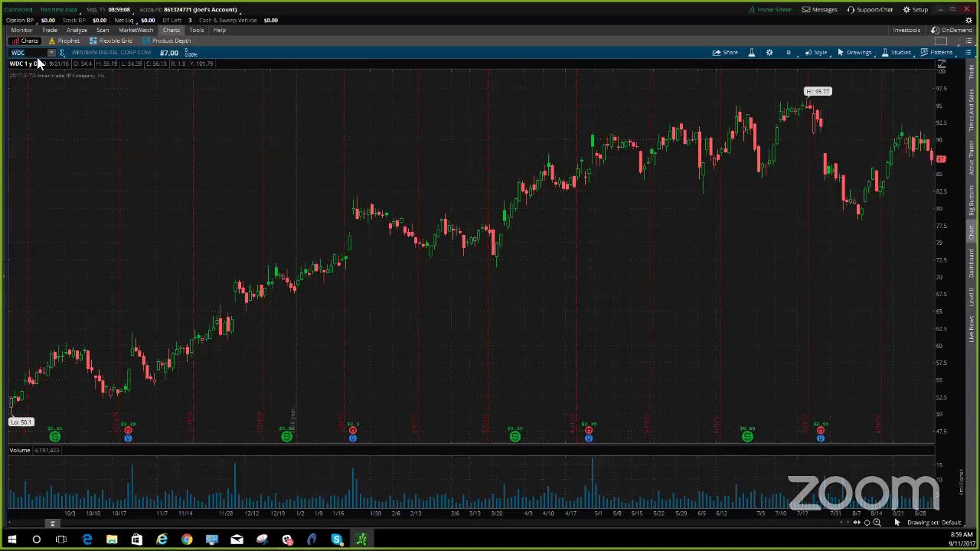Open the Style dropdown
This screenshot has height=551, width=980.
(816, 53)
